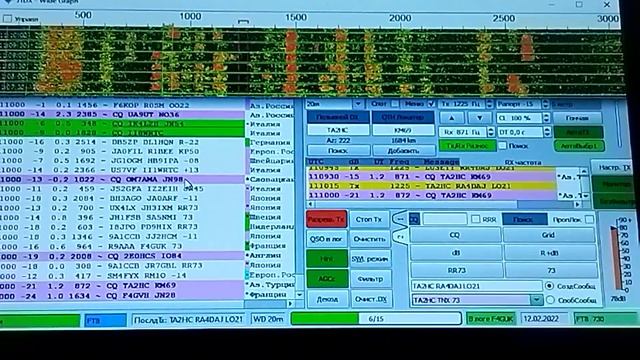Click the В логе F4GUK status entry
Screen dimensions: 640x360
pyautogui.click(x=490, y=318)
